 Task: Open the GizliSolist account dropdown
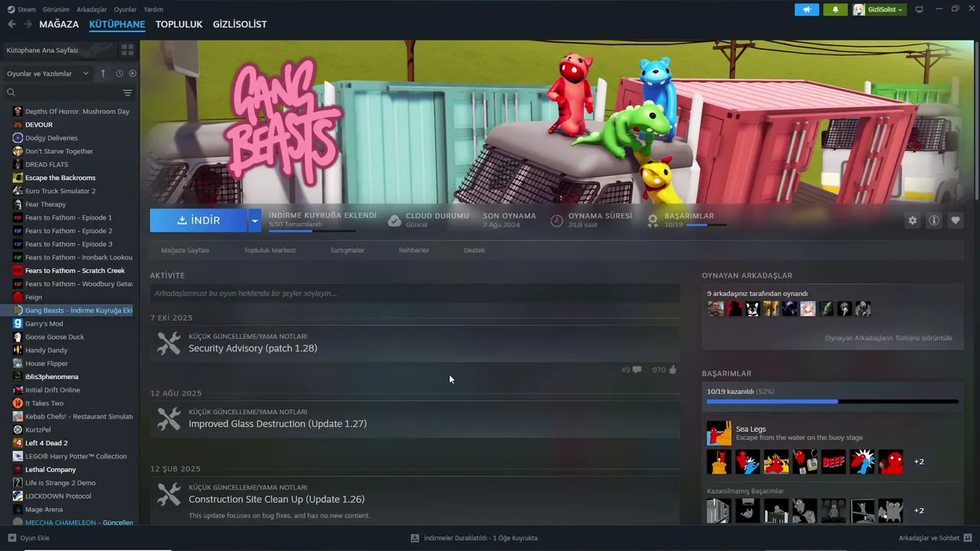click(879, 9)
